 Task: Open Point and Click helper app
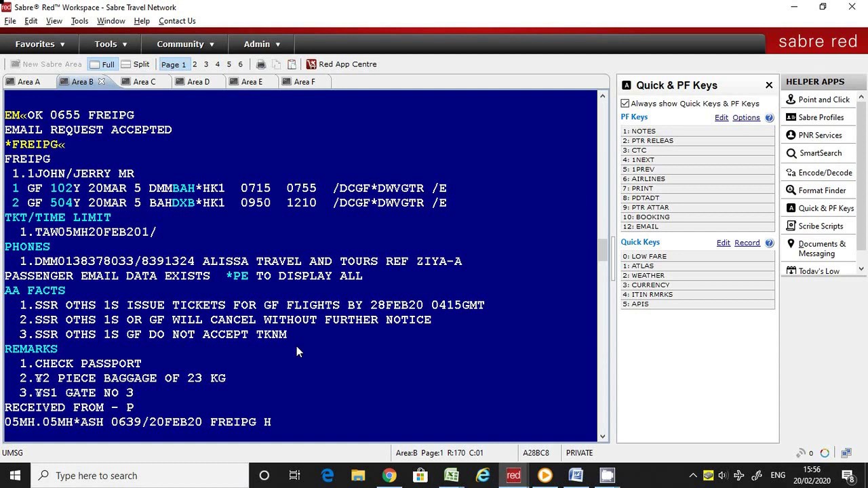point(818,100)
